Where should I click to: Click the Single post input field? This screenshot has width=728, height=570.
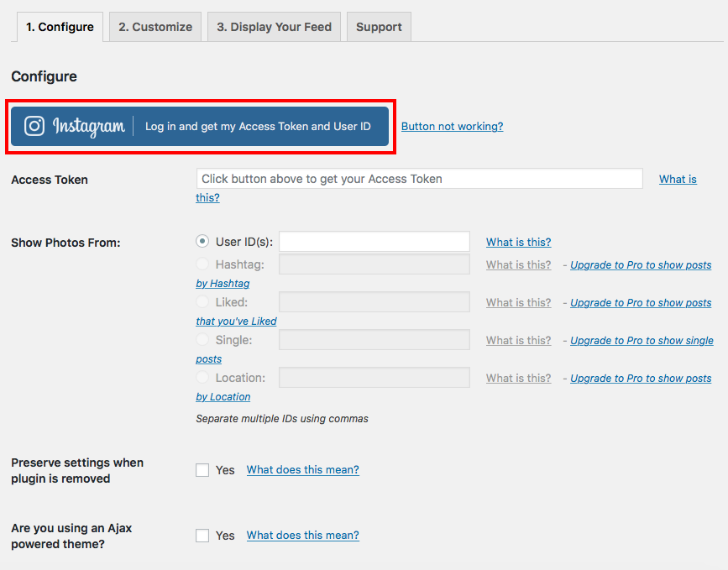tap(374, 340)
